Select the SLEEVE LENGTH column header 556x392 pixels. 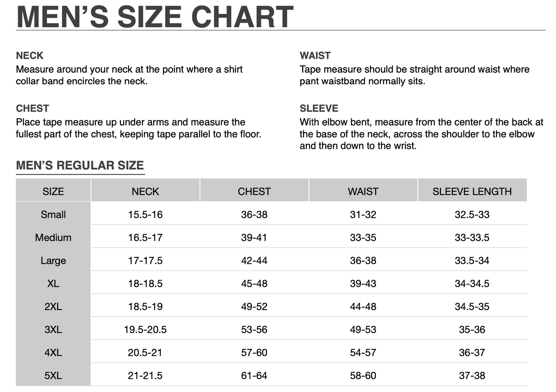(x=472, y=191)
